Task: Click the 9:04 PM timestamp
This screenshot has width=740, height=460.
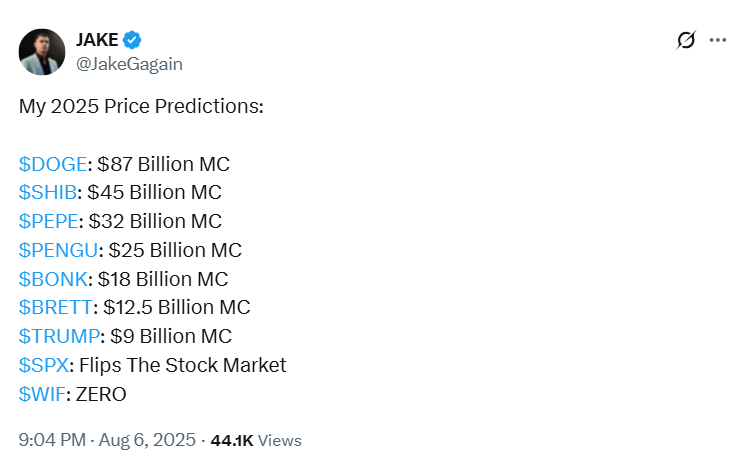Action: click(x=54, y=440)
